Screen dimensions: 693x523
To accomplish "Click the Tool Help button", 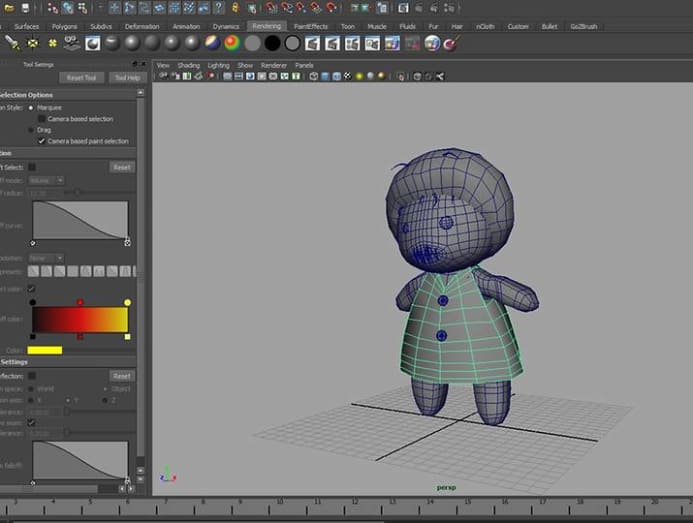I will click(127, 77).
